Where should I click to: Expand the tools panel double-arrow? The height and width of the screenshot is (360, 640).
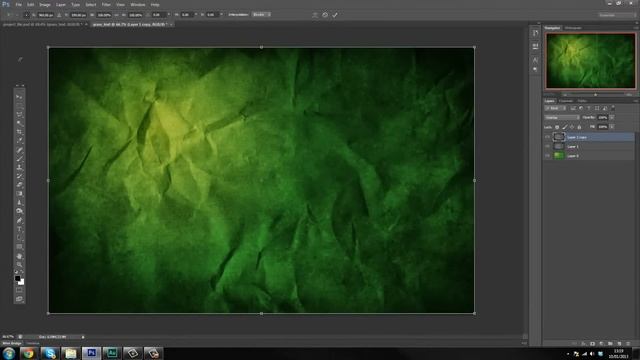[x=19, y=86]
